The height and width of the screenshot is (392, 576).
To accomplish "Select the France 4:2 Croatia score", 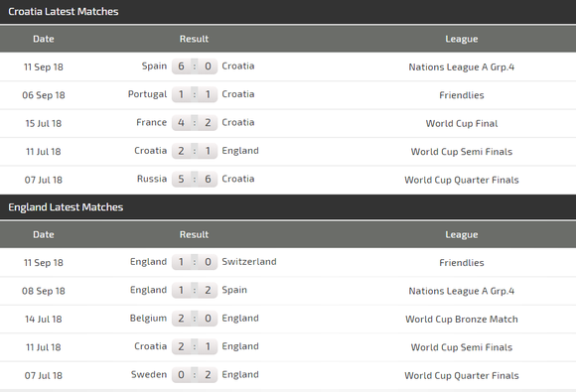I will coord(195,123).
